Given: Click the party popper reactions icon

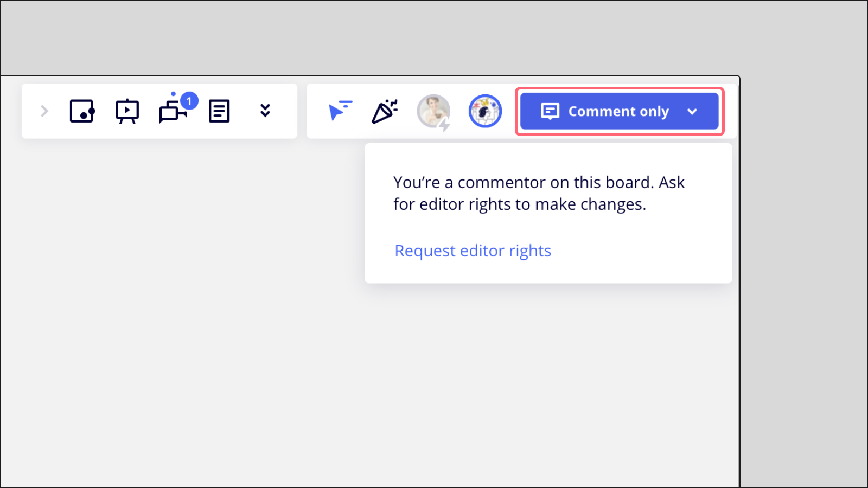Looking at the screenshot, I should (x=385, y=111).
